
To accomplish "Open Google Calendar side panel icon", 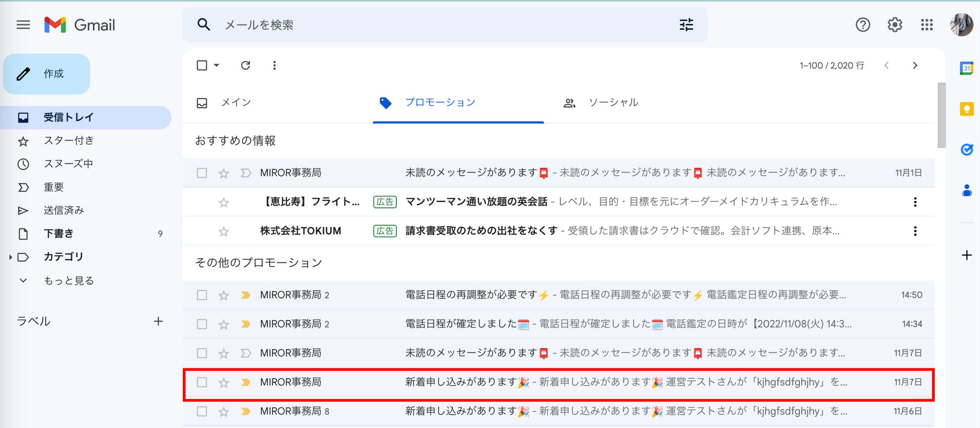I will [966, 68].
